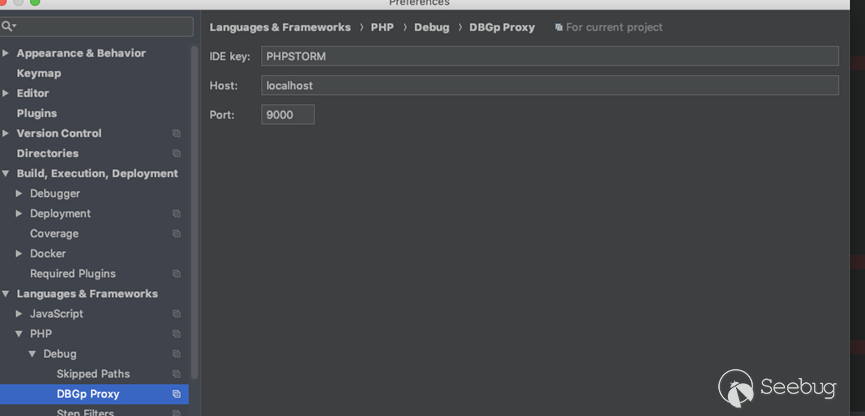The width and height of the screenshot is (865, 416).
Task: Expand Version Control section
Action: click(x=6, y=133)
